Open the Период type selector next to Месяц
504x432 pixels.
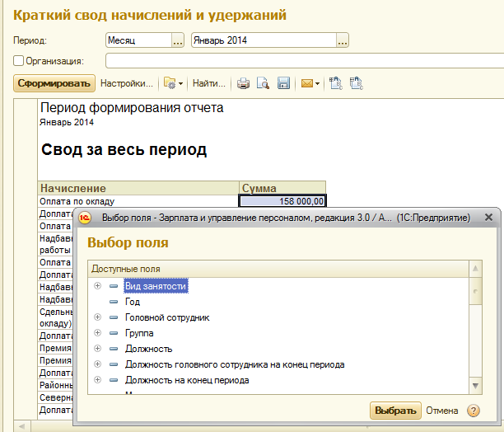pos(178,40)
